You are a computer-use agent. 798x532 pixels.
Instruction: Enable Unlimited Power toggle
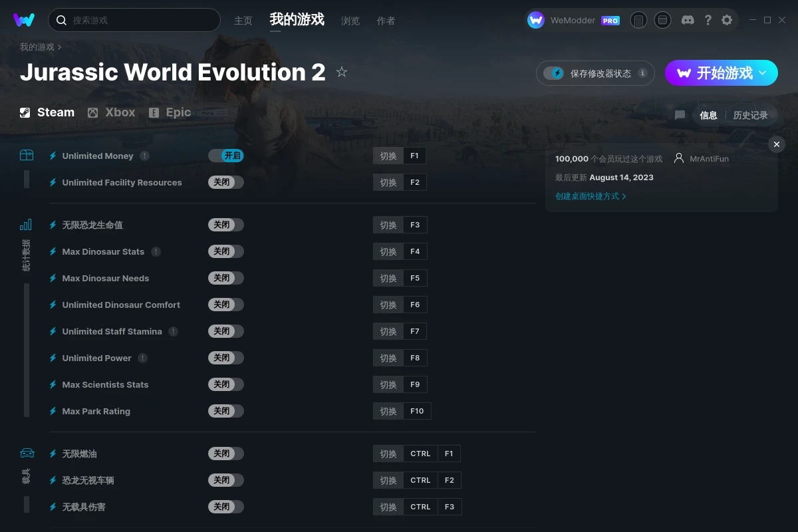click(x=226, y=358)
